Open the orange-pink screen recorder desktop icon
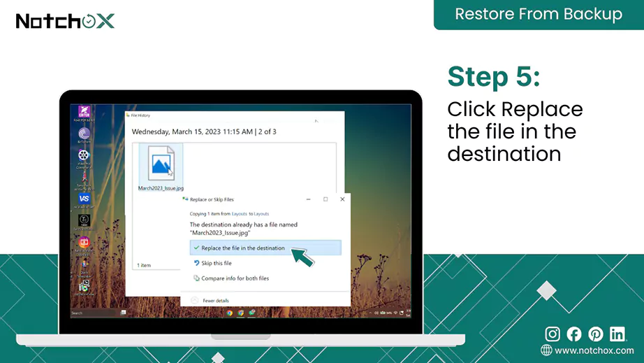The height and width of the screenshot is (363, 644). click(85, 242)
